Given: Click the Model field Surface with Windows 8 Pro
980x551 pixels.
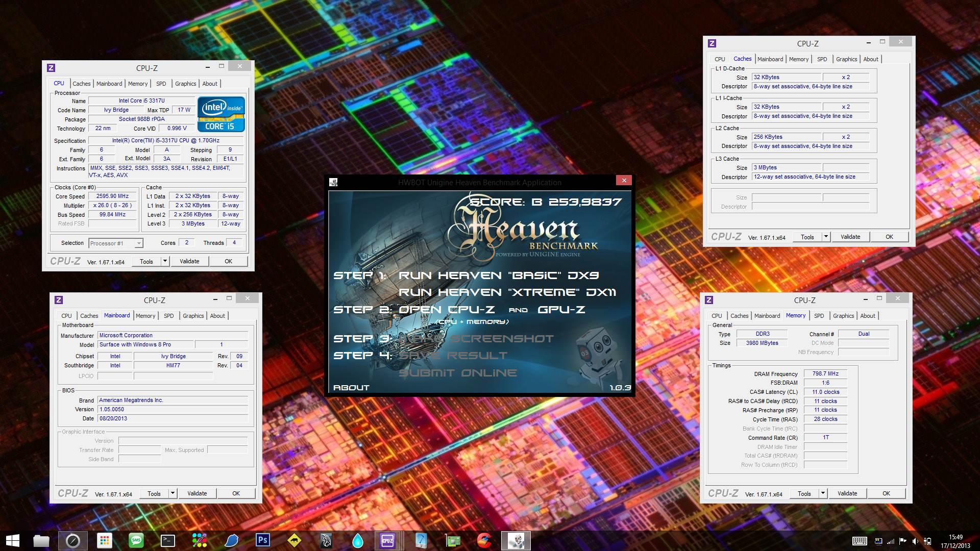Looking at the screenshot, I should click(146, 345).
